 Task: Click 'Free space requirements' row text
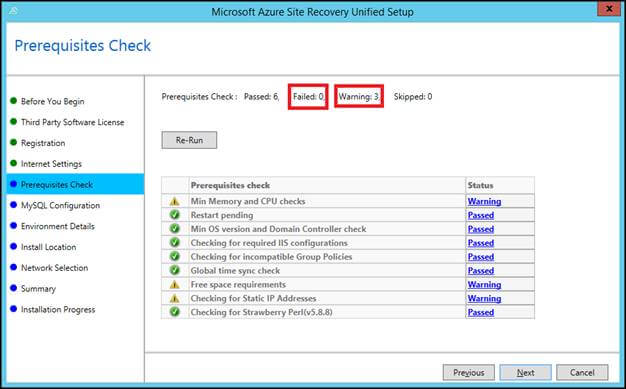click(238, 285)
